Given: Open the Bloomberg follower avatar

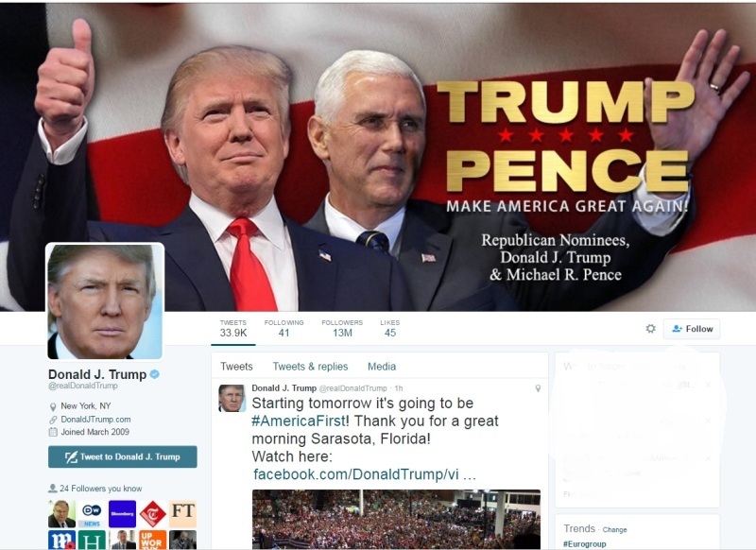Looking at the screenshot, I should click(122, 514).
